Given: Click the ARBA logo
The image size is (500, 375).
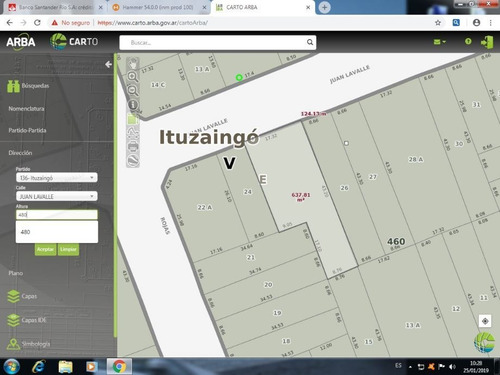Looking at the screenshot, I should pos(21,42).
